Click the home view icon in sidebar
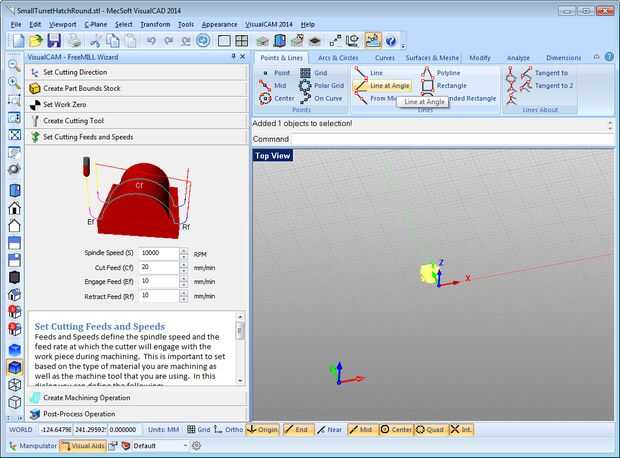 pos(14,208)
